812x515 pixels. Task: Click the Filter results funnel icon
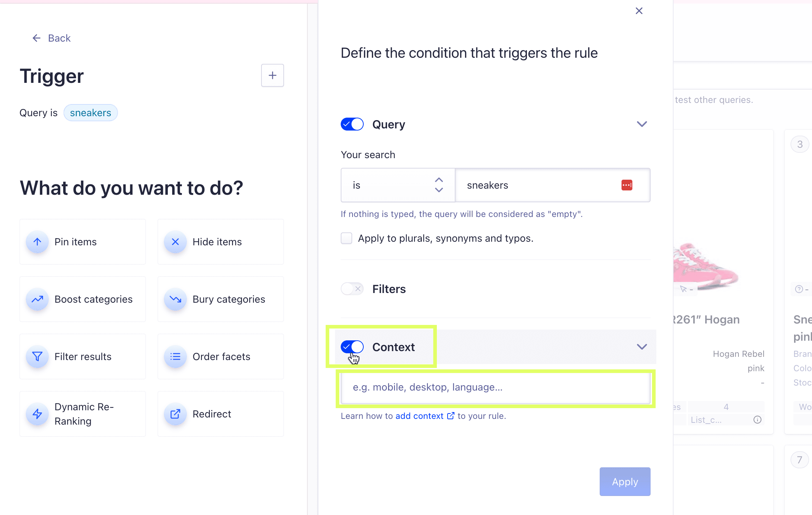coord(37,357)
